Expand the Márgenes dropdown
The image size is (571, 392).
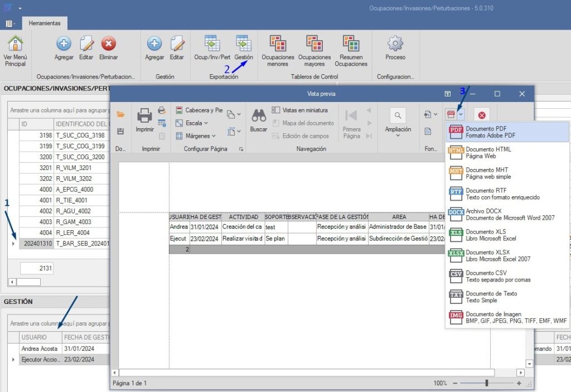click(x=195, y=136)
